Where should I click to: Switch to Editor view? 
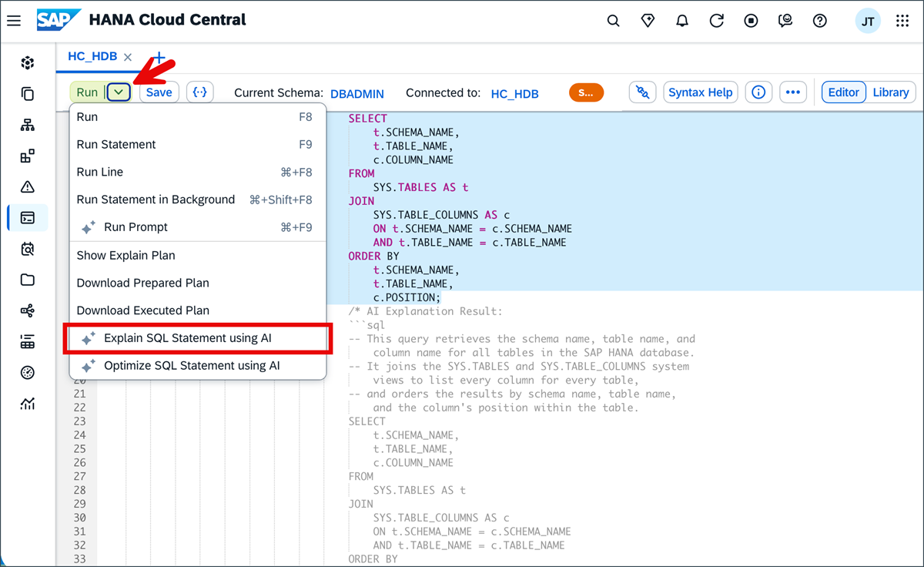(844, 92)
